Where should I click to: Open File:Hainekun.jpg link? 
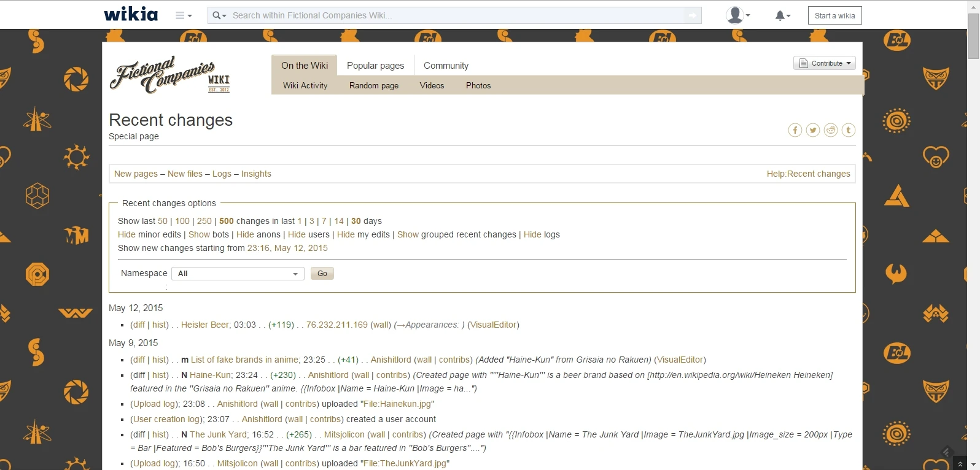(397, 404)
